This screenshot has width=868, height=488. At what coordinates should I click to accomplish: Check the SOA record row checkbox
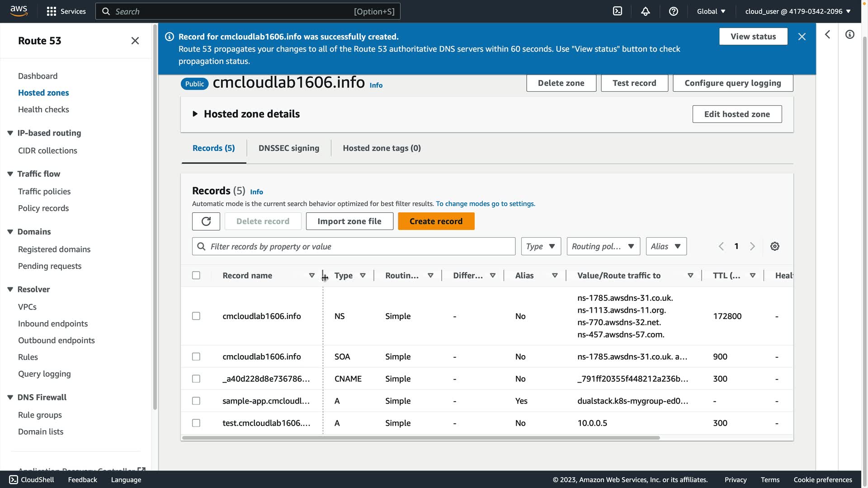click(x=196, y=357)
